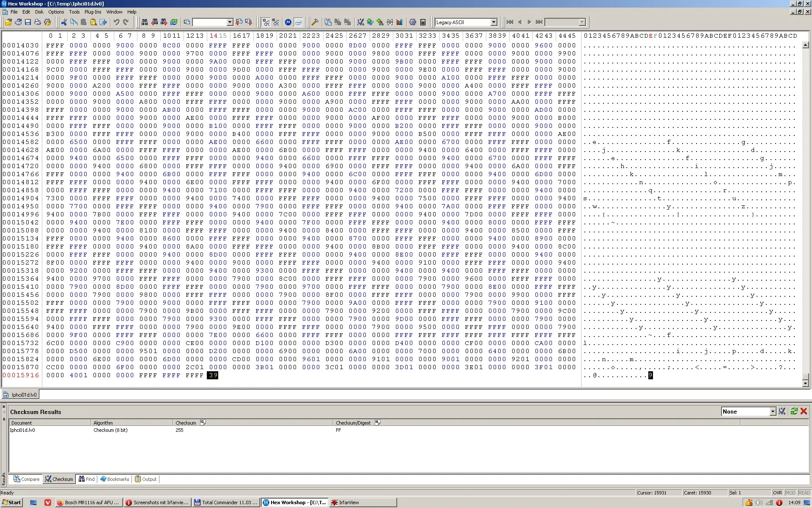
Task: Click the Motorola byte order icon
Action: (288, 22)
